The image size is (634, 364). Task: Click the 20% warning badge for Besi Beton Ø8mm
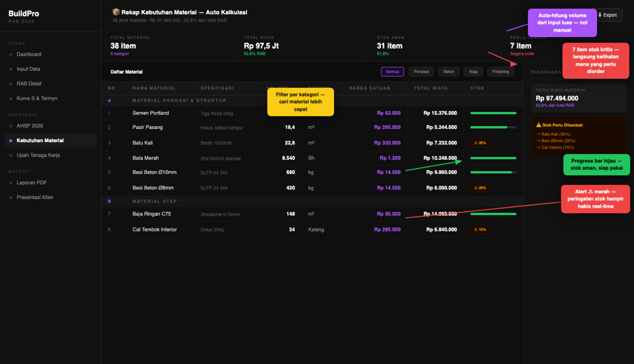tap(480, 187)
